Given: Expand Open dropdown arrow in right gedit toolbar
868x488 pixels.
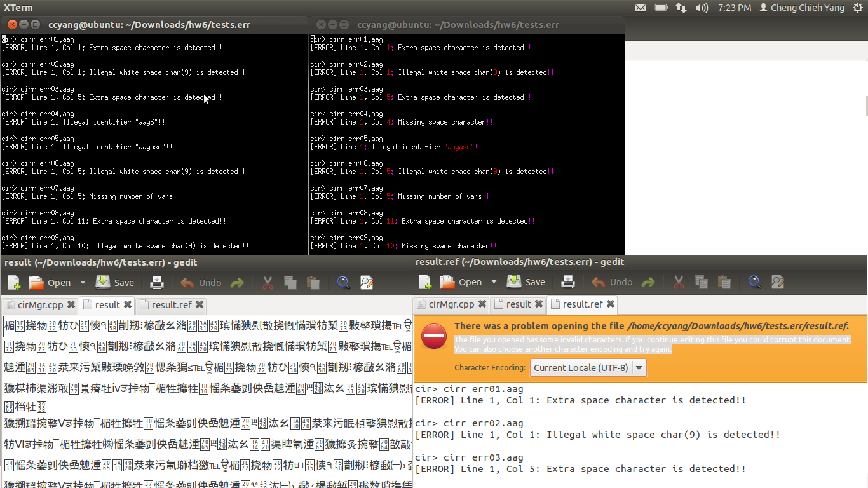Looking at the screenshot, I should [494, 282].
